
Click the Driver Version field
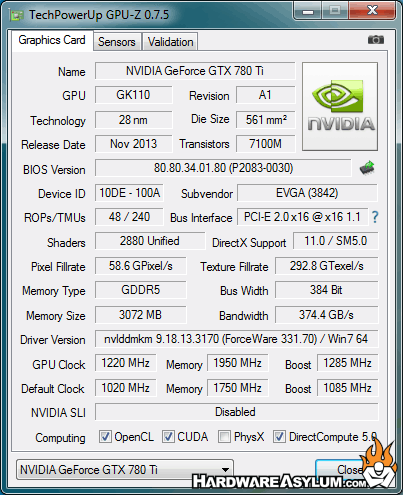(x=237, y=339)
